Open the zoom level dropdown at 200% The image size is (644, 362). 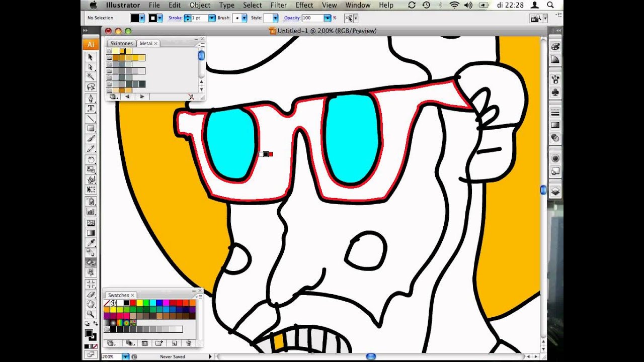point(126,356)
